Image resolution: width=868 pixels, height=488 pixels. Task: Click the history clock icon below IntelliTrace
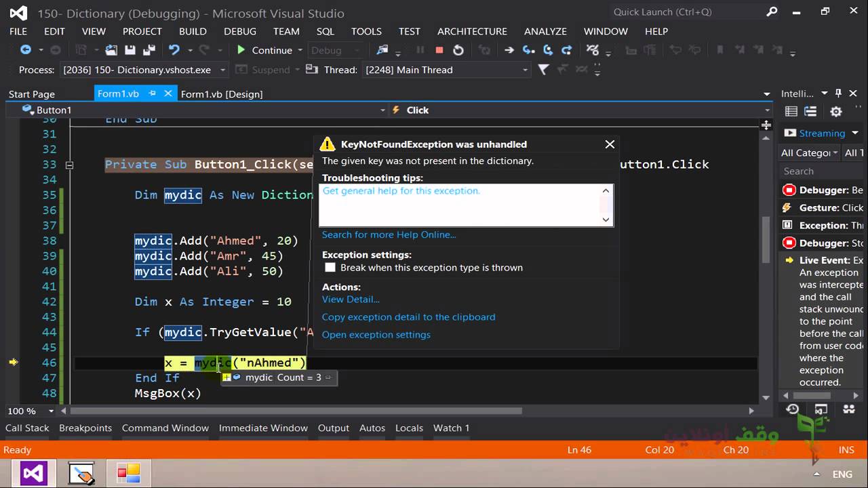tap(792, 409)
